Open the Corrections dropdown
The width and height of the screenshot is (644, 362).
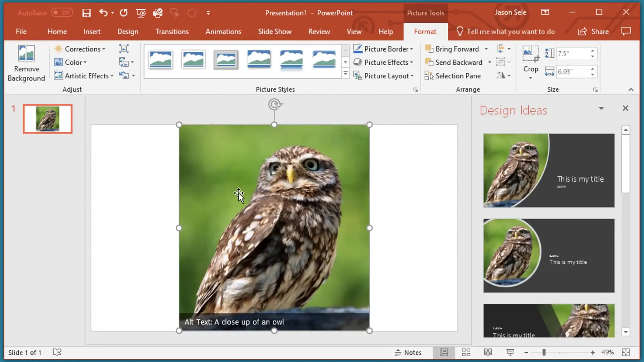(80, 49)
